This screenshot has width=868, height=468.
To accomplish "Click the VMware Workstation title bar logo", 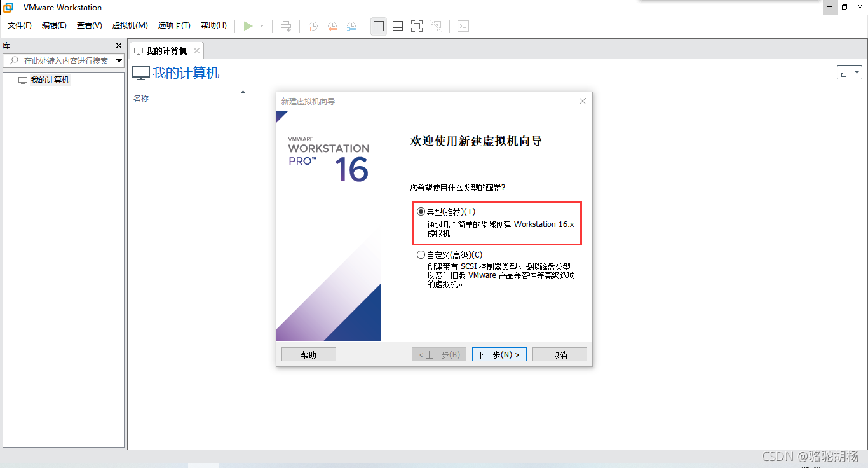I will (x=8, y=7).
